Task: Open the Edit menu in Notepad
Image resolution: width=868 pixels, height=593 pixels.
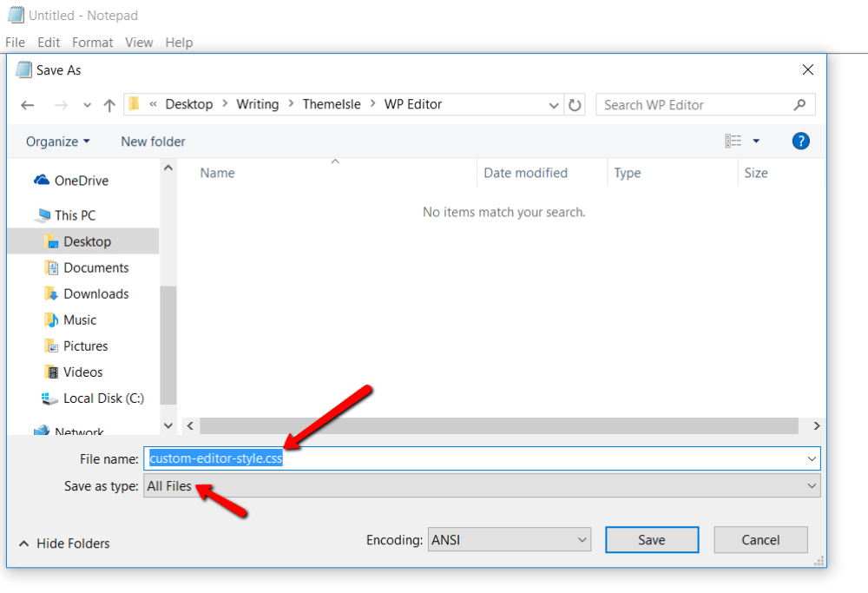Action: [x=49, y=42]
